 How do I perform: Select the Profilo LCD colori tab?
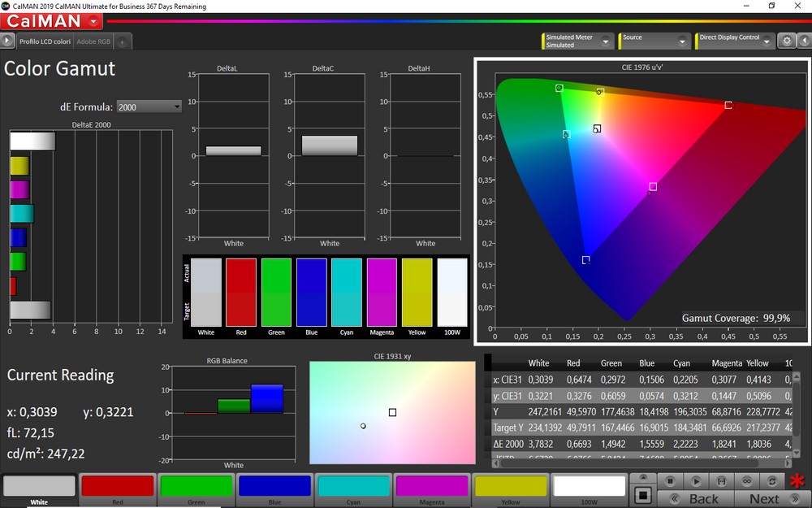coord(45,41)
